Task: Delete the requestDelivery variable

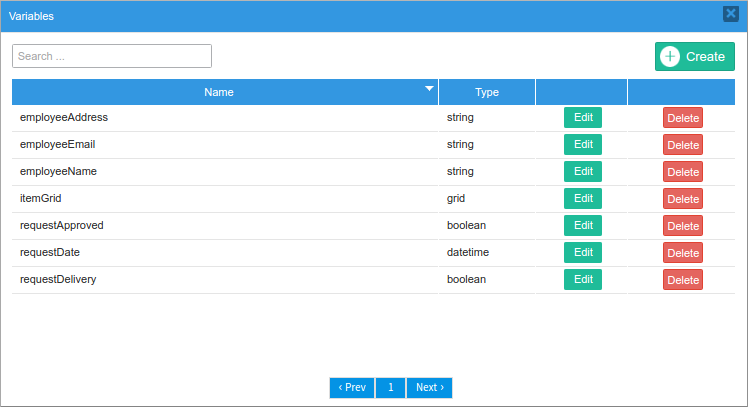Action: click(682, 280)
